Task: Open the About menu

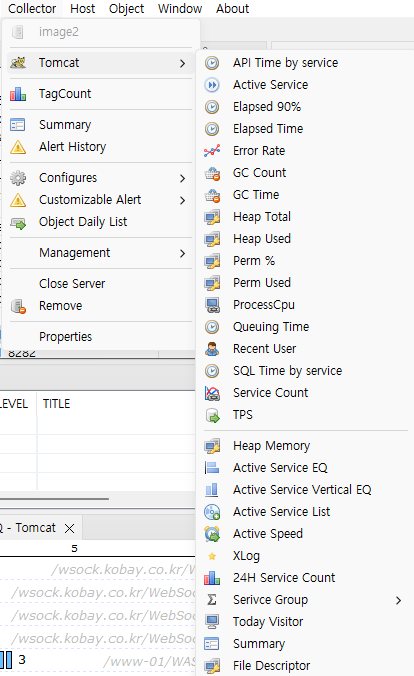Action: pos(232,9)
